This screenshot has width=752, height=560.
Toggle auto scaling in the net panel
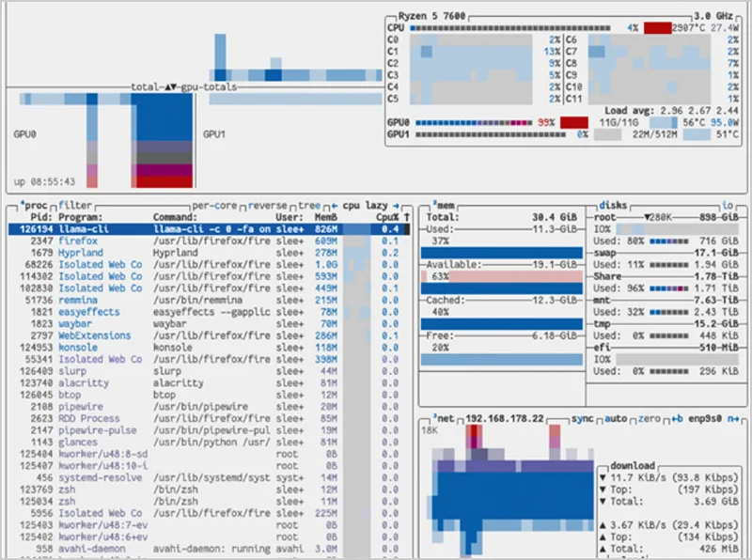point(616,418)
